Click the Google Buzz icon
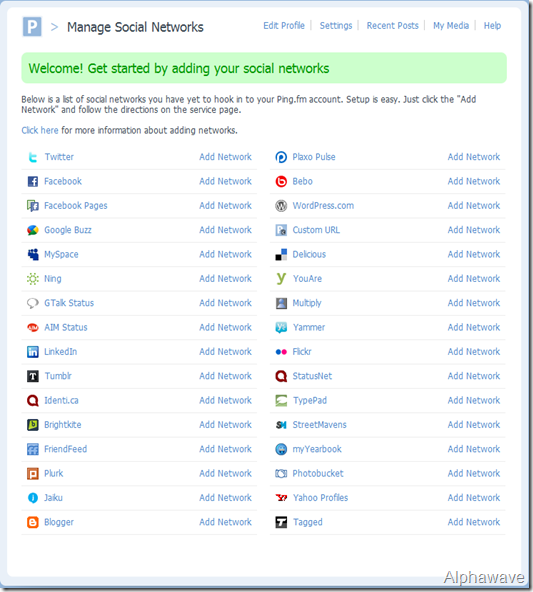Screen dimensions: 533x592 33,230
